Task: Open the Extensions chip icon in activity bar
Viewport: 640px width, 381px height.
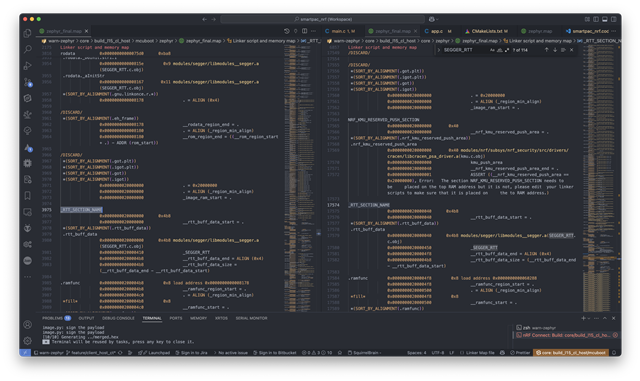Action: (x=27, y=163)
